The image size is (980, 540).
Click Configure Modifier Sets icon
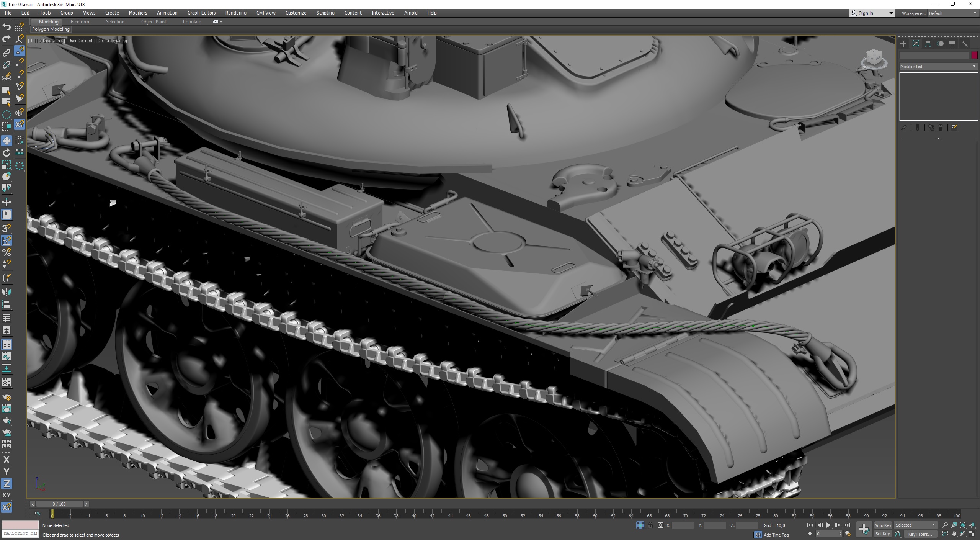(x=954, y=128)
